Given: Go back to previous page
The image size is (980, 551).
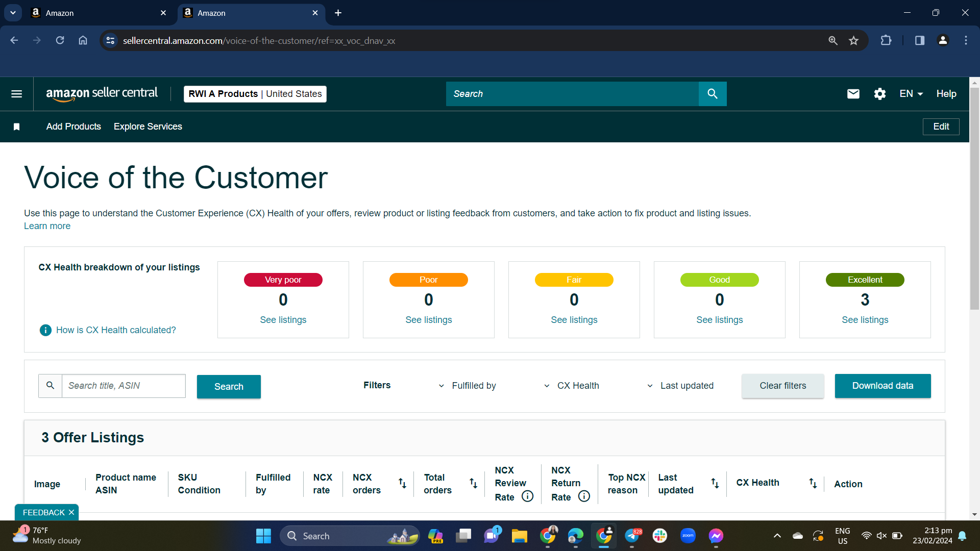Looking at the screenshot, I should click(14, 40).
